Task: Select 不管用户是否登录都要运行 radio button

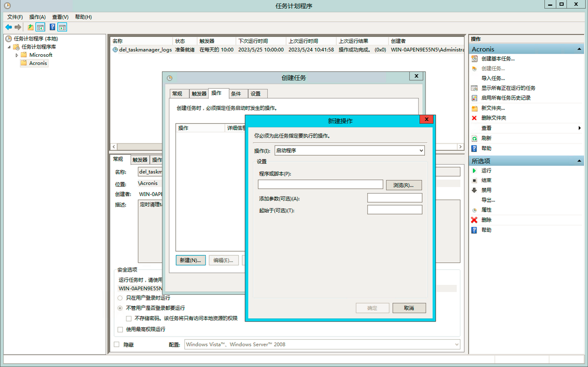Action: click(120, 308)
